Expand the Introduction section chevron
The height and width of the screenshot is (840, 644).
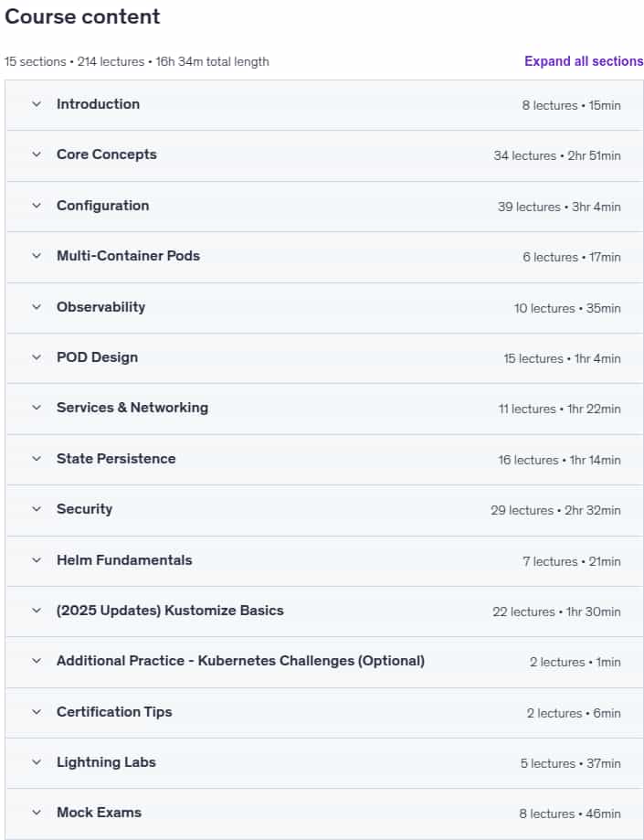(37, 104)
